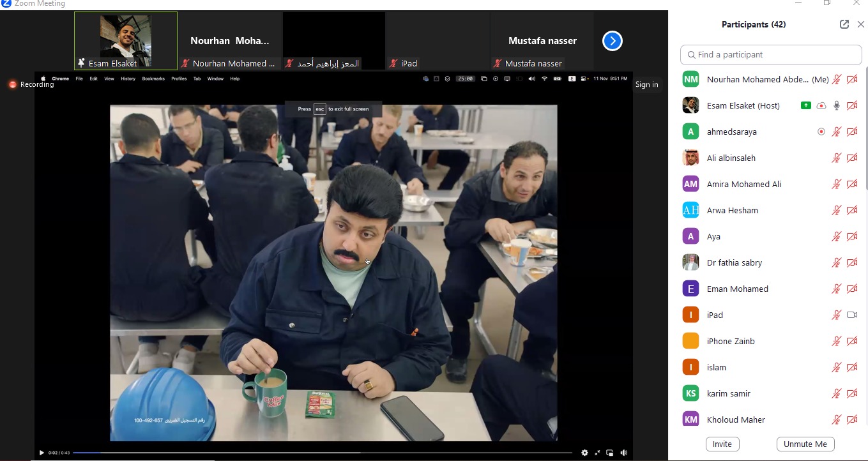
Task: Click Eman Mohamed's camera-off icon
Action: [851, 289]
